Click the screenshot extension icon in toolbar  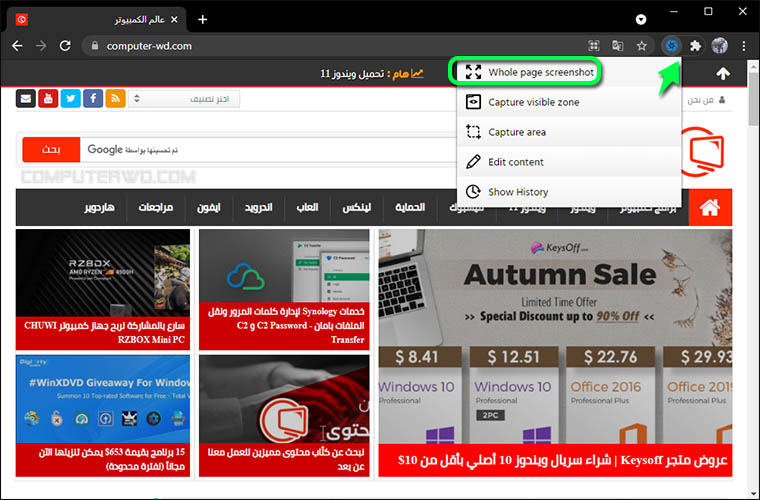click(x=671, y=46)
